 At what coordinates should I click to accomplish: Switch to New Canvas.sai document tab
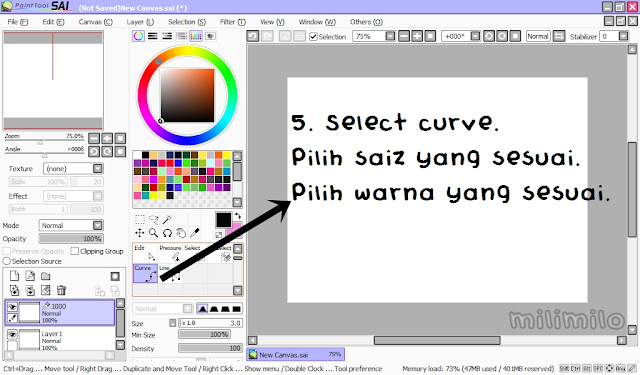tap(296, 355)
